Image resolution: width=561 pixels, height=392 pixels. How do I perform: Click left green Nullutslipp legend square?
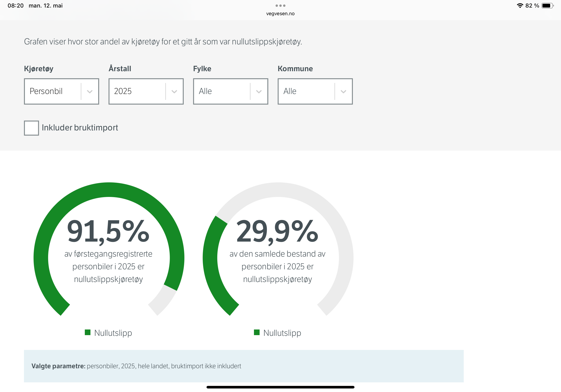(87, 332)
